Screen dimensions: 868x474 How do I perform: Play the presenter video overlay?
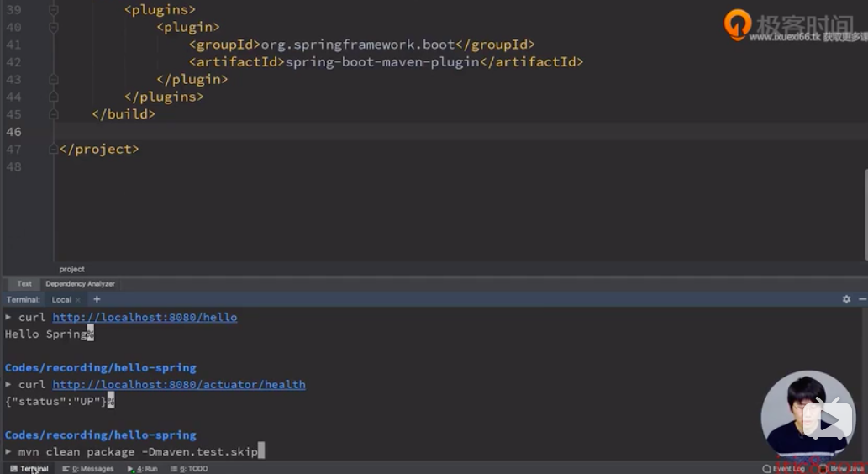(x=828, y=421)
